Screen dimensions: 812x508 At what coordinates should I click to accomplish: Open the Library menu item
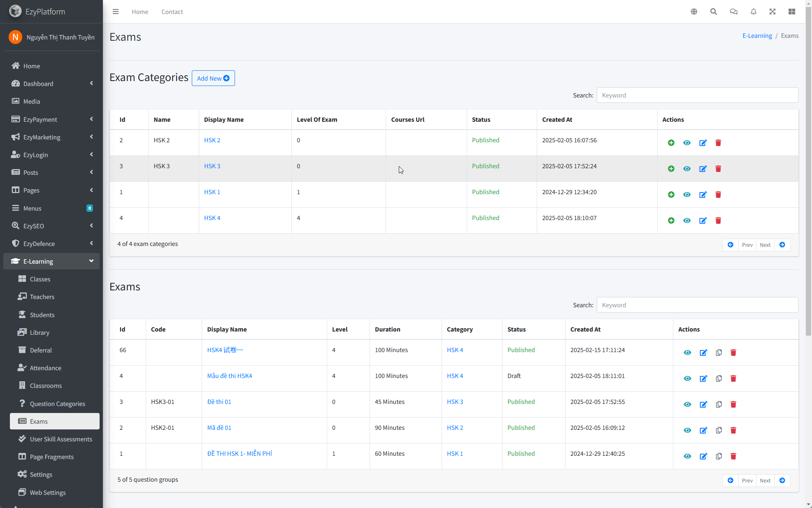coord(55,332)
